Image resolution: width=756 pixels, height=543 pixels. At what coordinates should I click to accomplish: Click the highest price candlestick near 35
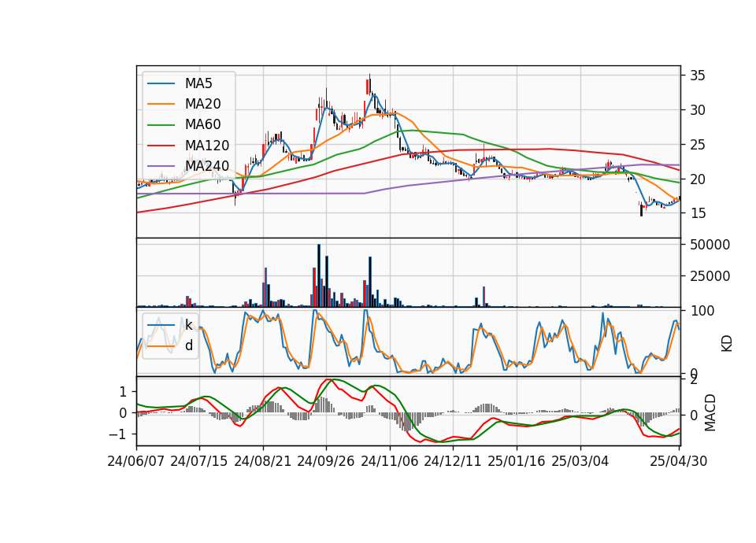coord(369,84)
